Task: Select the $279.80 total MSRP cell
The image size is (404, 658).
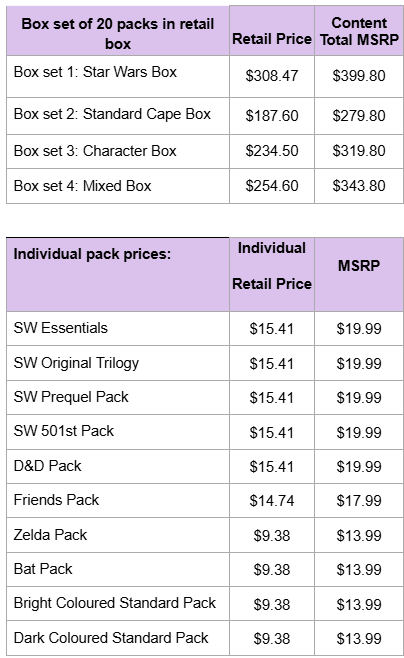Action: coord(359,116)
